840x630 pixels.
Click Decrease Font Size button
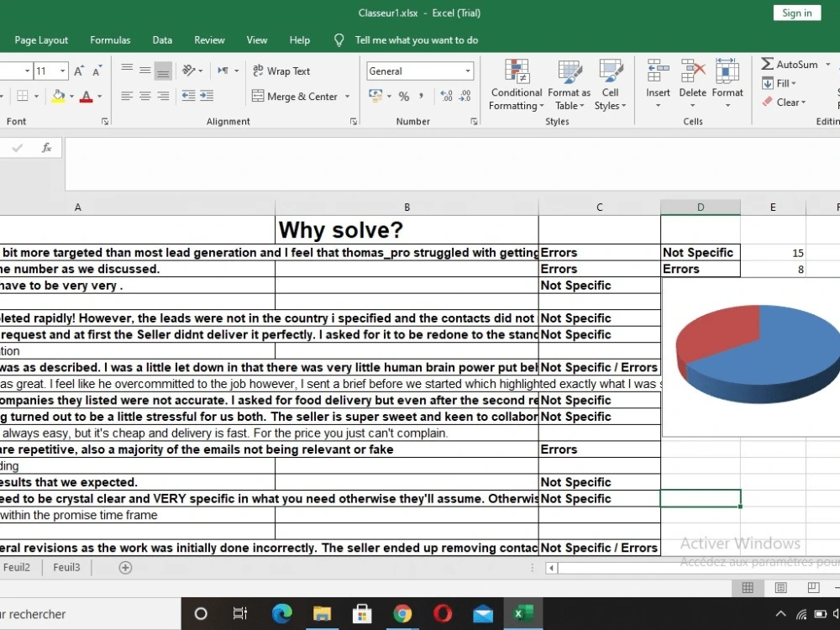pyautogui.click(x=97, y=71)
